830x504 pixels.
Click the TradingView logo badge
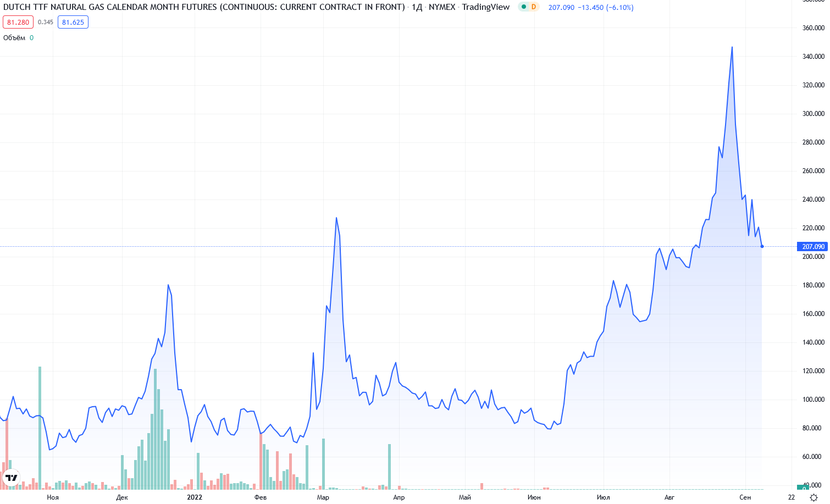point(12,478)
